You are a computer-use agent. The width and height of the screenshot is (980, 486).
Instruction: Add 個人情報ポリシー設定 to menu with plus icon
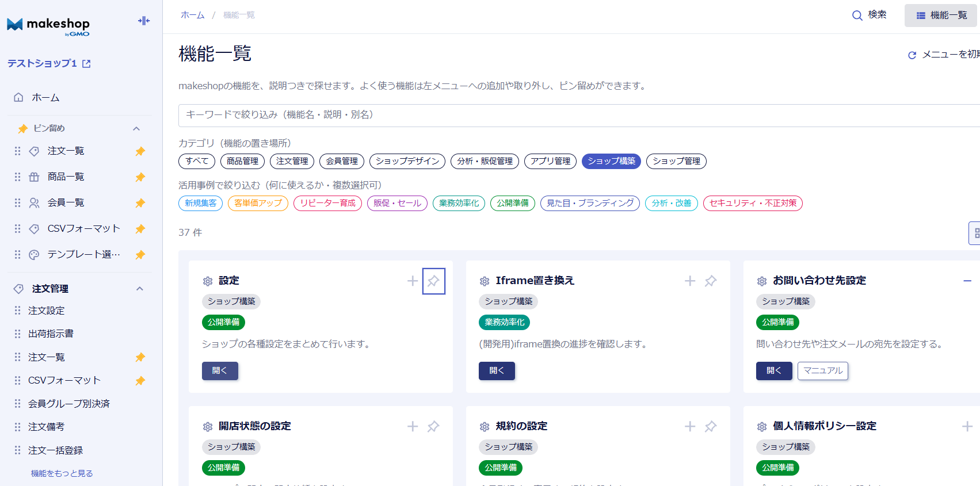(967, 426)
